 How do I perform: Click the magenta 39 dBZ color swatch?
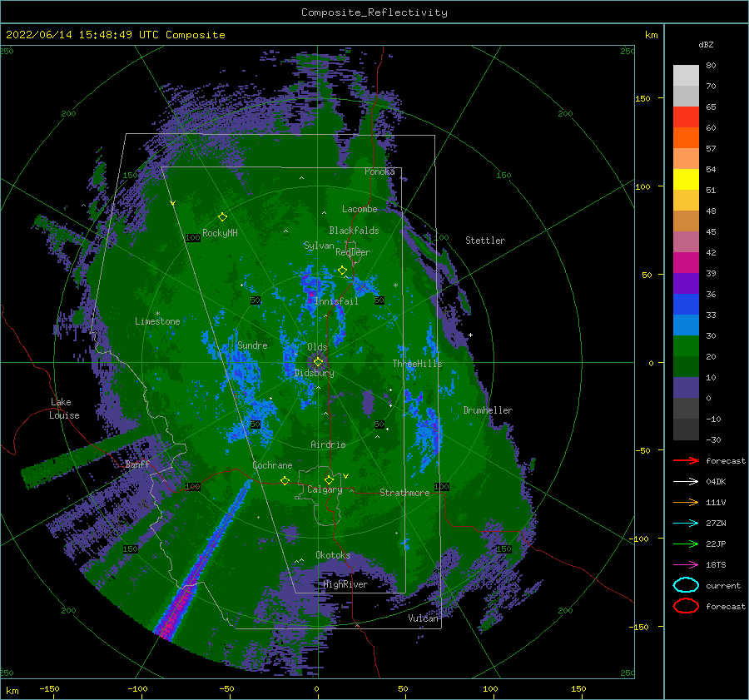coord(686,262)
